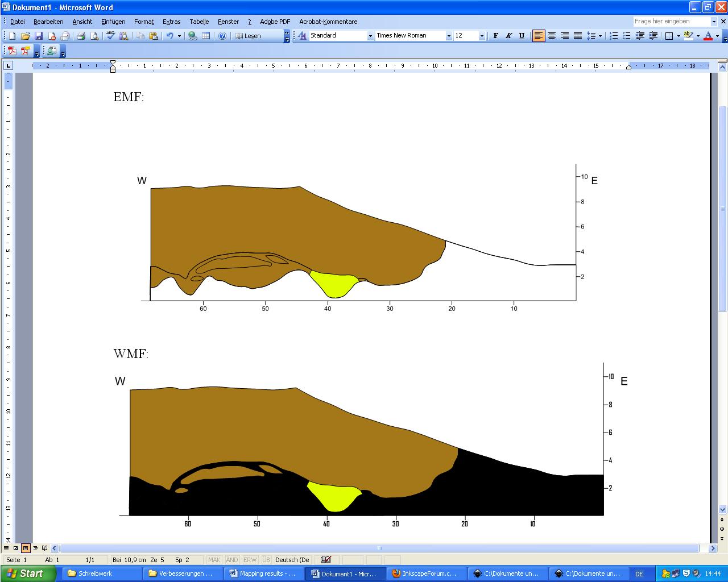This screenshot has width=728, height=582.
Task: Click the Windows Start button
Action: [x=26, y=573]
